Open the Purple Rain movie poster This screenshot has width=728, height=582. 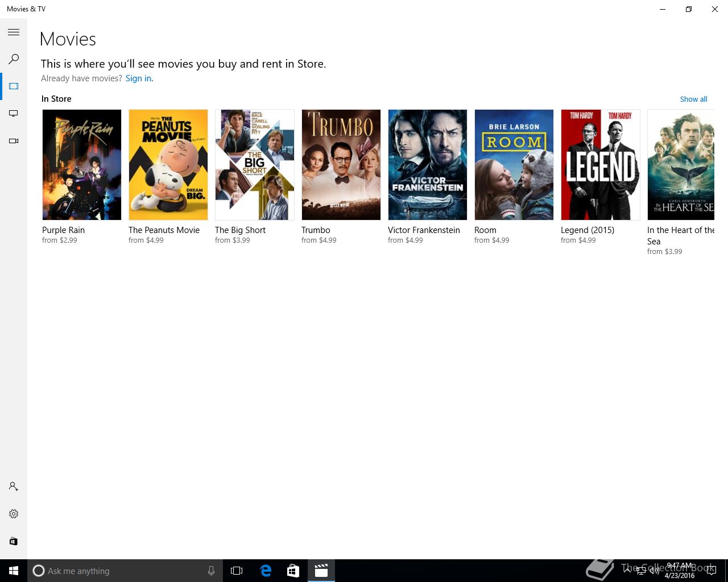(82, 165)
